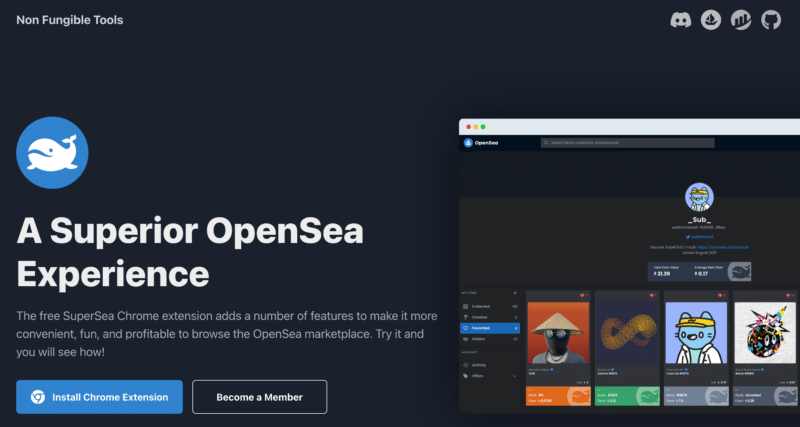The width and height of the screenshot is (800, 427).
Task: Click the 'Unranked' rank bar under Bomb NFT
Action: pos(765,396)
